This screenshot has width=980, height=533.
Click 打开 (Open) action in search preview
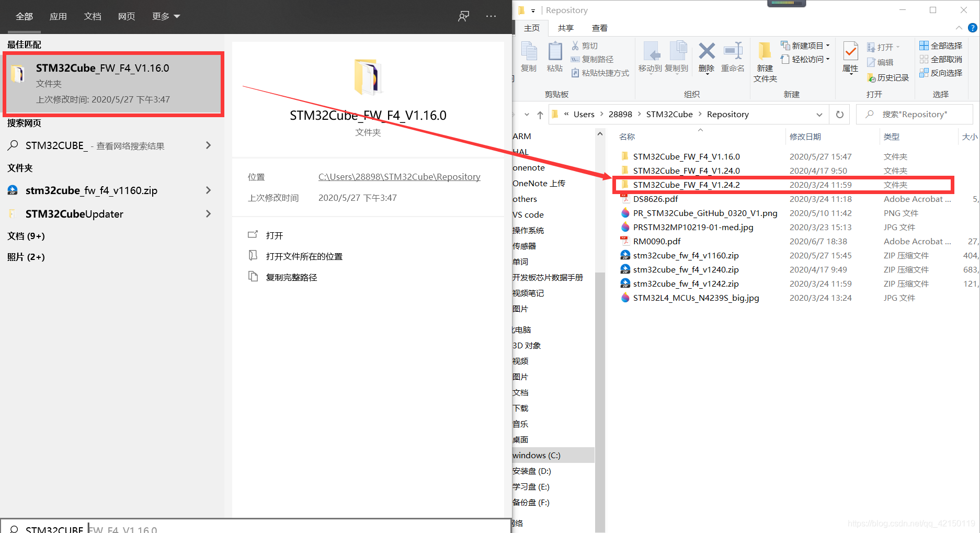(275, 235)
